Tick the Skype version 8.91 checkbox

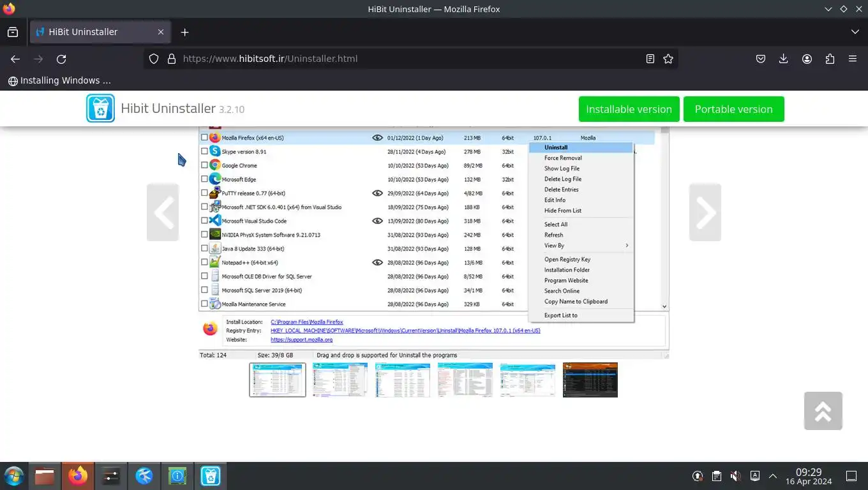pos(204,151)
